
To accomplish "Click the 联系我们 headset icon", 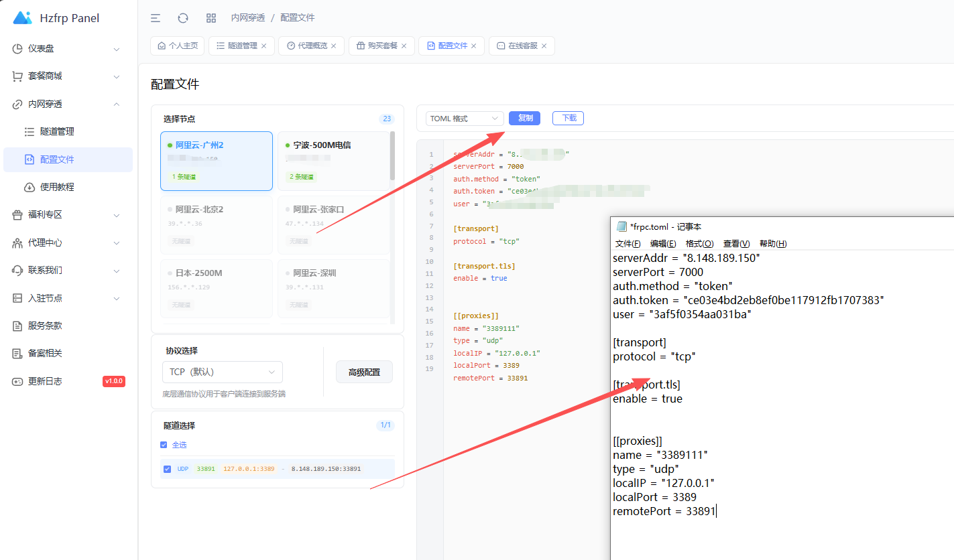I will [17, 271].
